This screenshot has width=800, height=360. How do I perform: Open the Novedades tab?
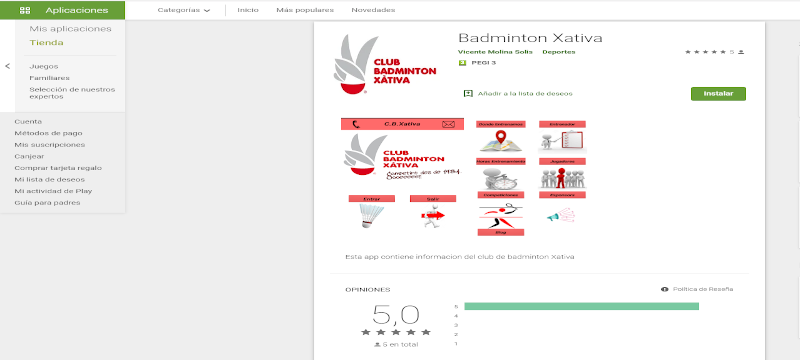373,10
